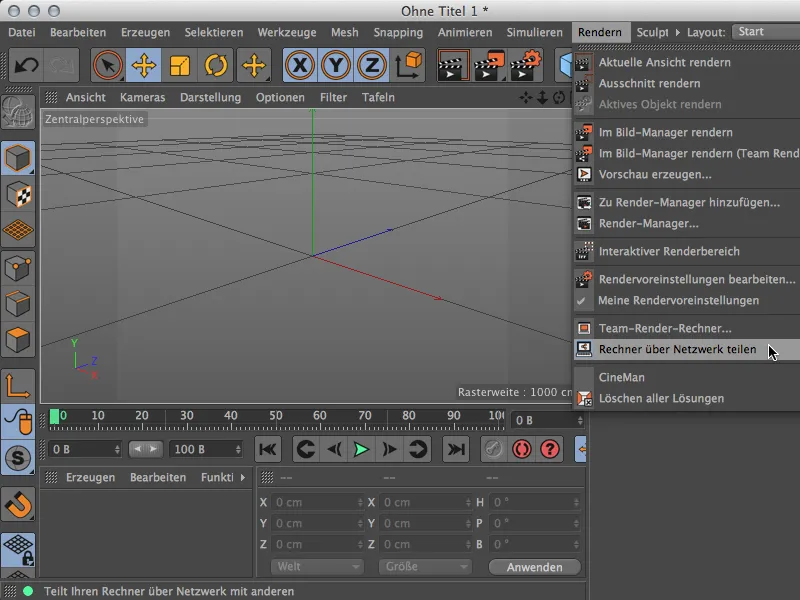This screenshot has height=600, width=800.
Task: Jump to end of animation
Action: coord(456,449)
